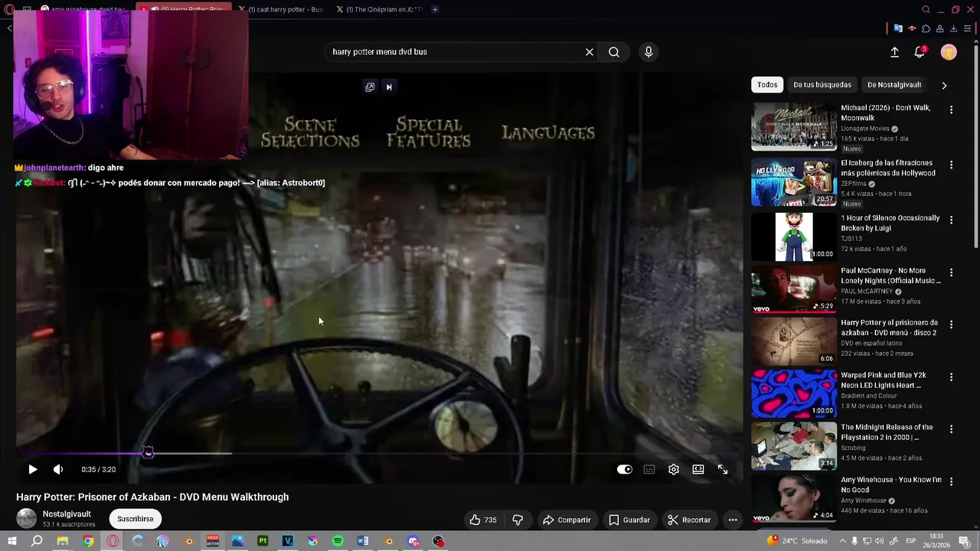Click the Guardar save button

click(629, 520)
